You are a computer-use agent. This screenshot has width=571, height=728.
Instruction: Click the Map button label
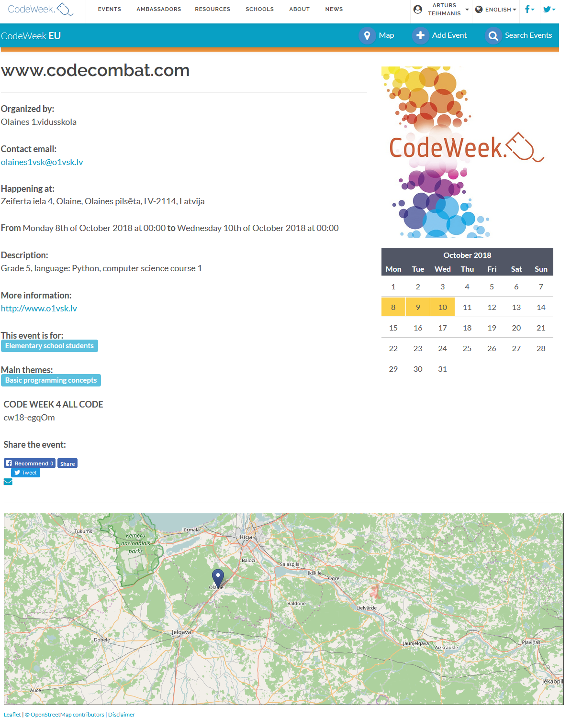click(x=386, y=35)
